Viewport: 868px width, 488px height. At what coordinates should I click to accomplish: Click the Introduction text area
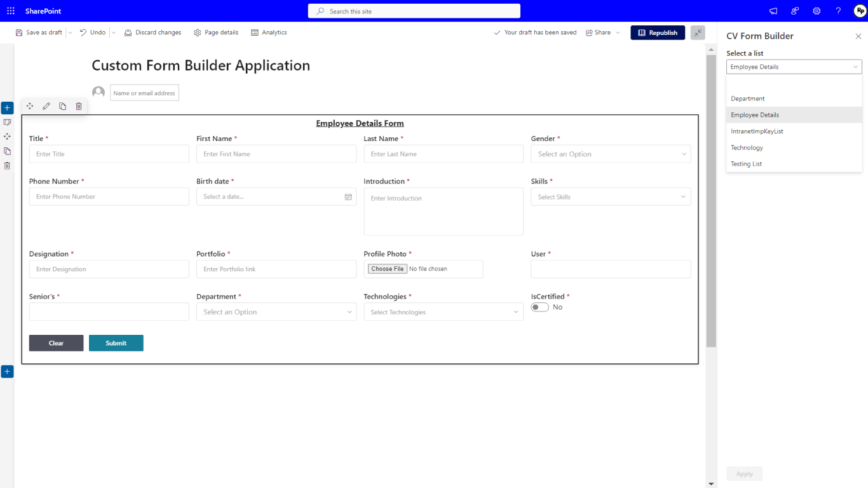tap(444, 212)
